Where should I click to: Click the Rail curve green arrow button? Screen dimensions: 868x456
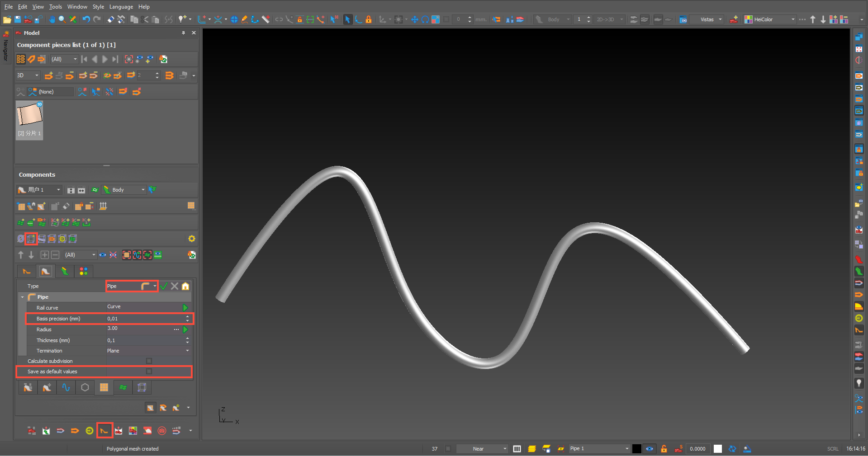pyautogui.click(x=185, y=308)
